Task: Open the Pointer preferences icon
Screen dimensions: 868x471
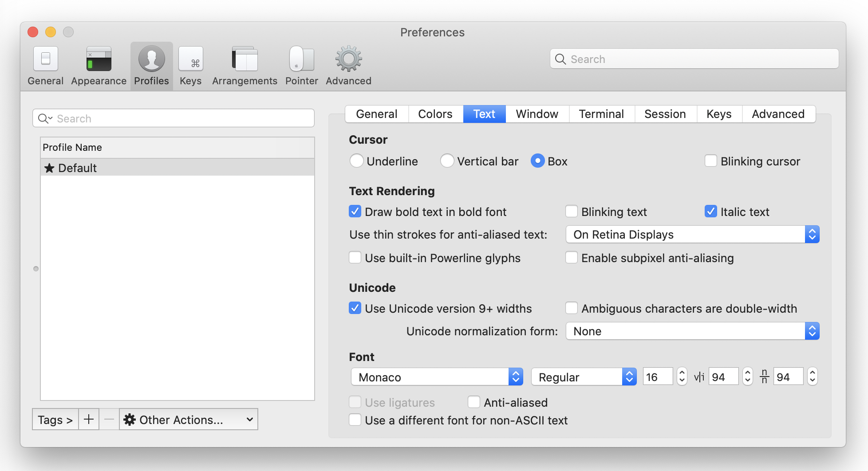Action: (x=301, y=65)
